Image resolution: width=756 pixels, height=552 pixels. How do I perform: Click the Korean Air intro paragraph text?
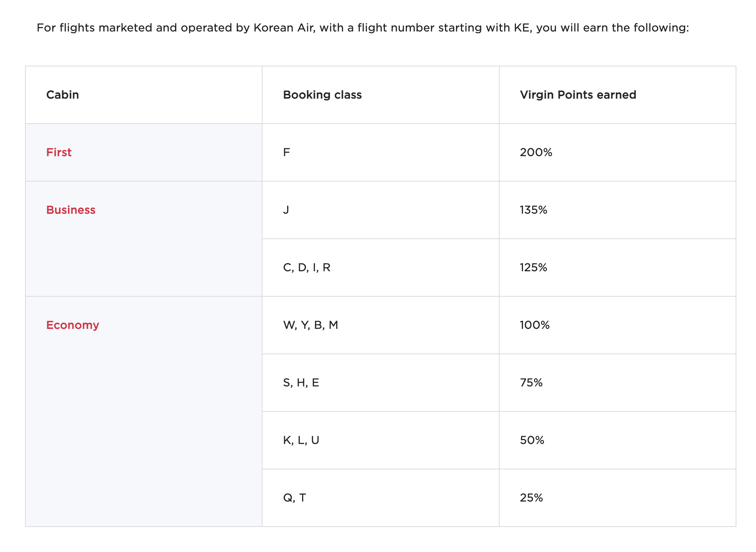point(362,28)
